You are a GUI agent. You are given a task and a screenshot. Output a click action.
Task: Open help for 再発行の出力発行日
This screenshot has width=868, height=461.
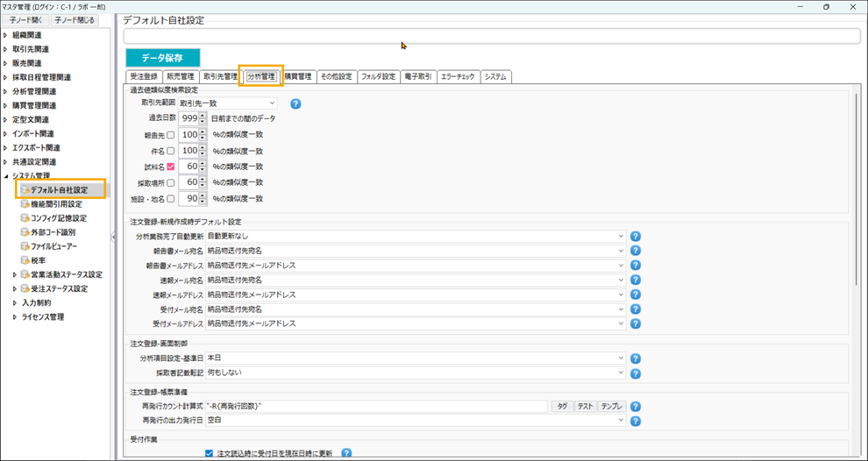(636, 422)
